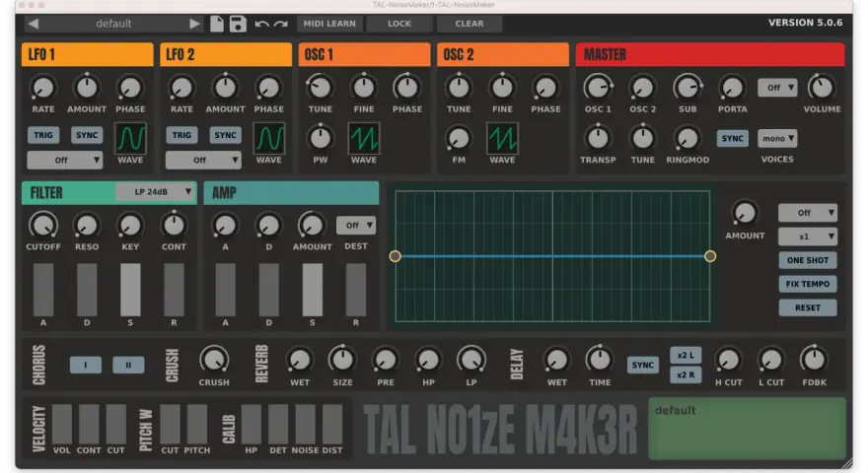Click the LFO 1 RATE knob
The height and width of the screenshot is (473, 868).
coord(43,88)
